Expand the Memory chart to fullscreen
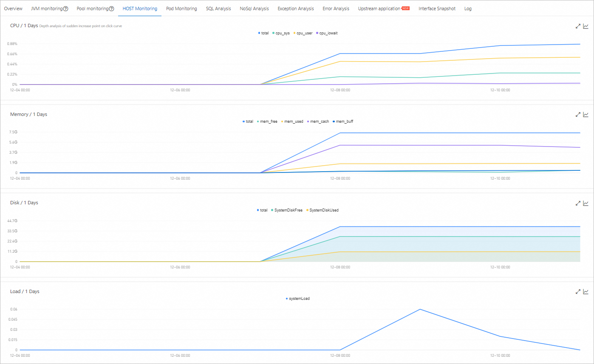594x364 pixels. pos(578,114)
